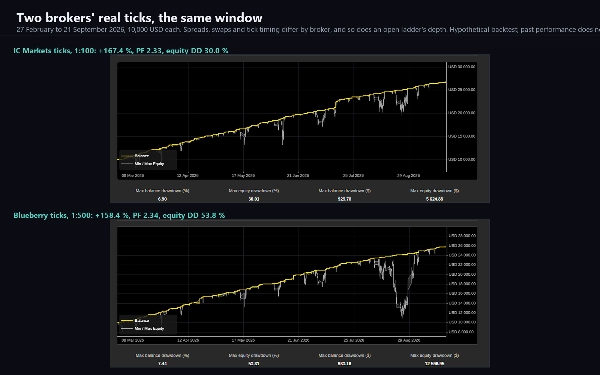Open the IC Markets equity curve chart image

[x=300, y=129]
